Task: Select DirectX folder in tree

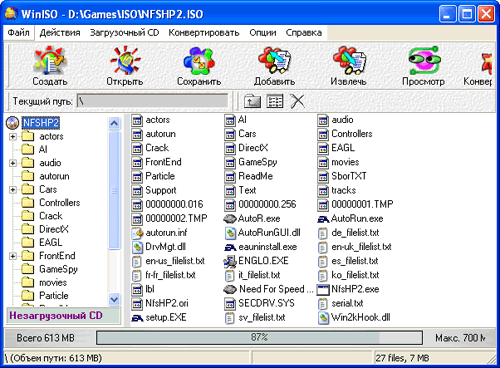Action: point(54,229)
